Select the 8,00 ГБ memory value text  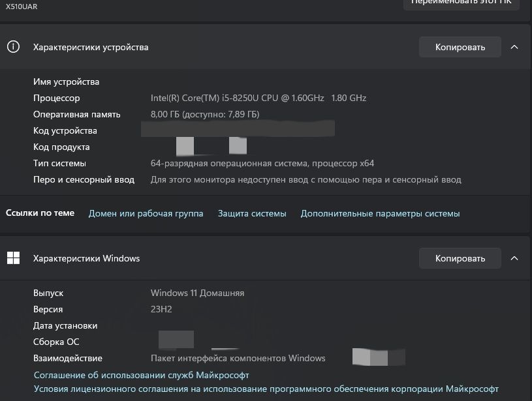click(x=205, y=114)
